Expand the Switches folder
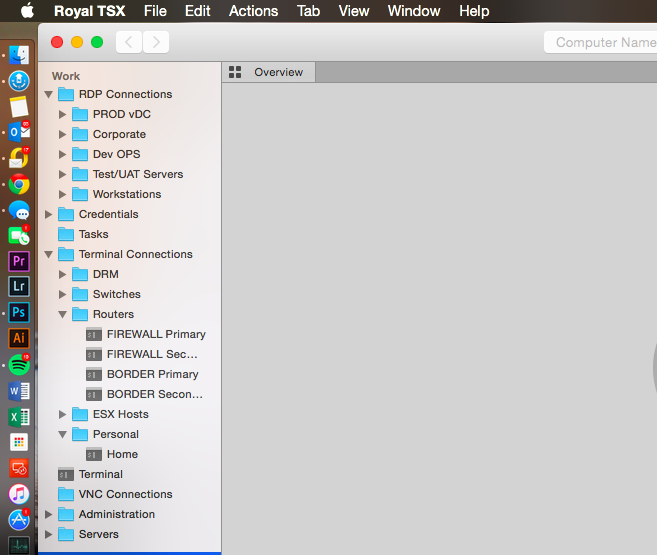The image size is (657, 555). [x=62, y=294]
